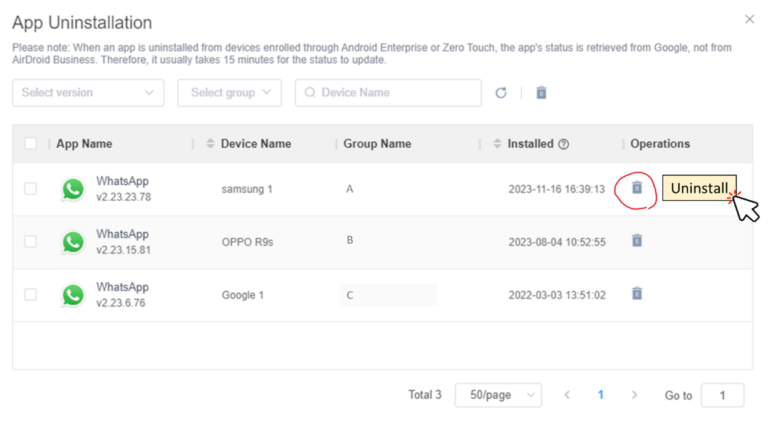
Task: Click WhatsApp icon in OPPO R9s row
Action: coord(73,242)
